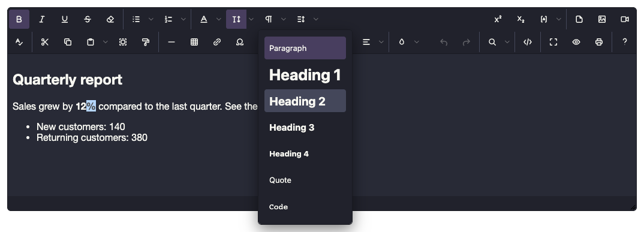
Task: Expand the font color dropdown arrow
Action: pyautogui.click(x=218, y=19)
